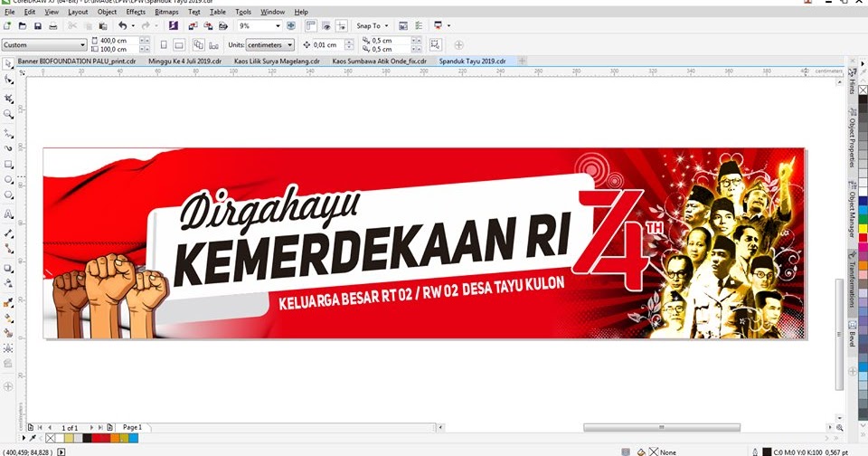The height and width of the screenshot is (456, 868).
Task: Click the Undo arrow icon
Action: [122, 25]
